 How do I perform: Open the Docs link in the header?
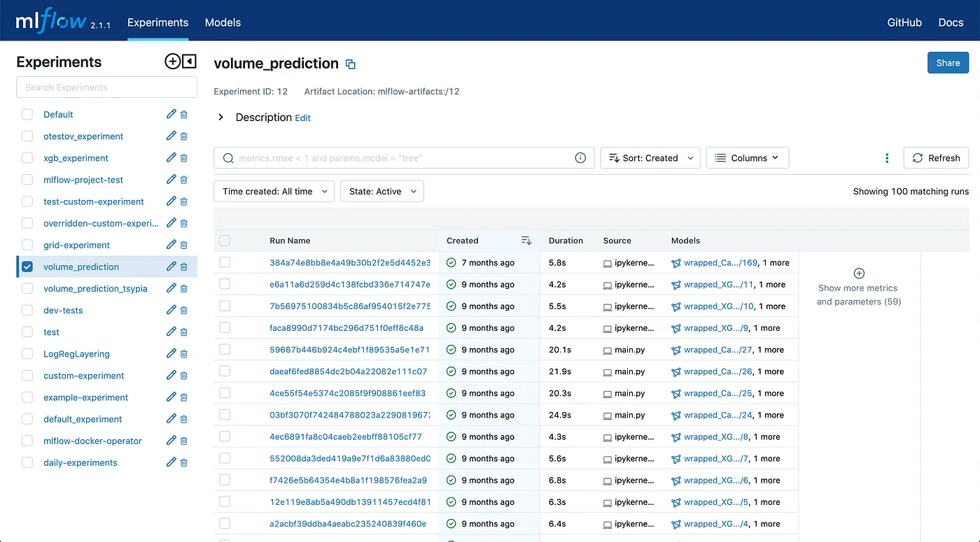point(951,22)
